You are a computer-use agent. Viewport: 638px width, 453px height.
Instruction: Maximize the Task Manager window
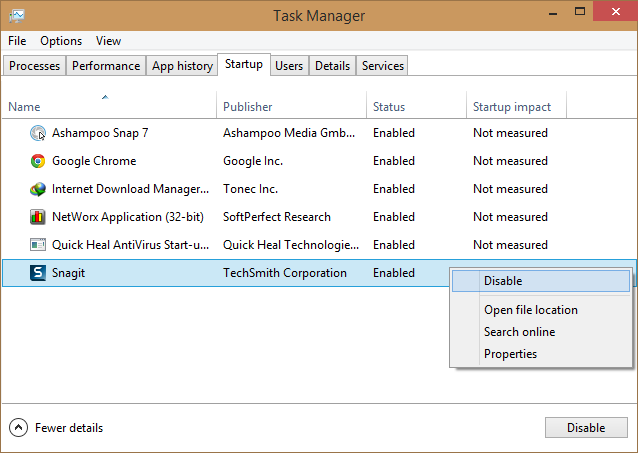(x=580, y=11)
